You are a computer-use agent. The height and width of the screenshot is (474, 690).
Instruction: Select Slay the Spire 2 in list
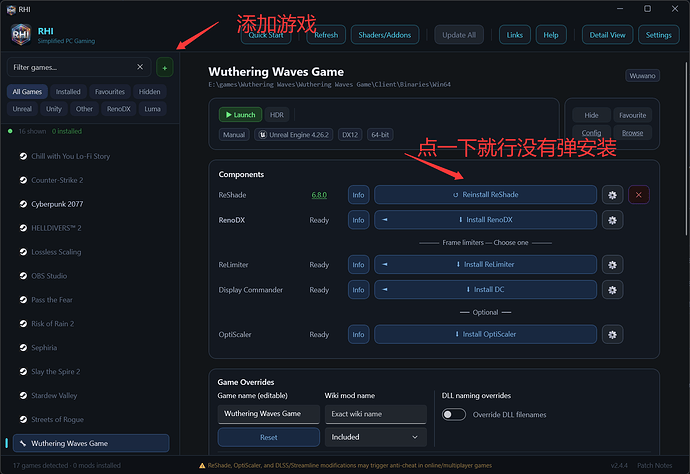click(x=91, y=372)
